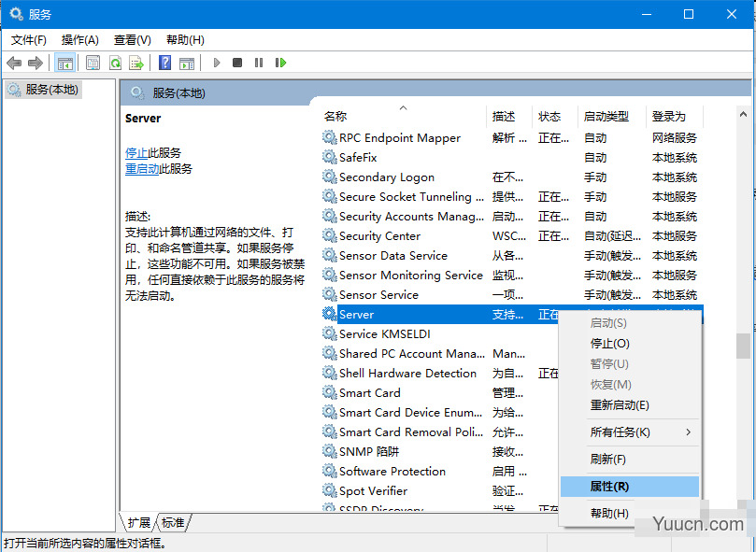756x552 pixels.
Task: Choose 属性(R) in the context menu
Action: (630, 487)
